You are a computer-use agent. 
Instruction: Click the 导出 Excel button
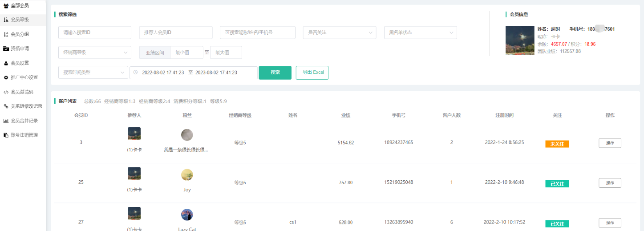tap(312, 73)
